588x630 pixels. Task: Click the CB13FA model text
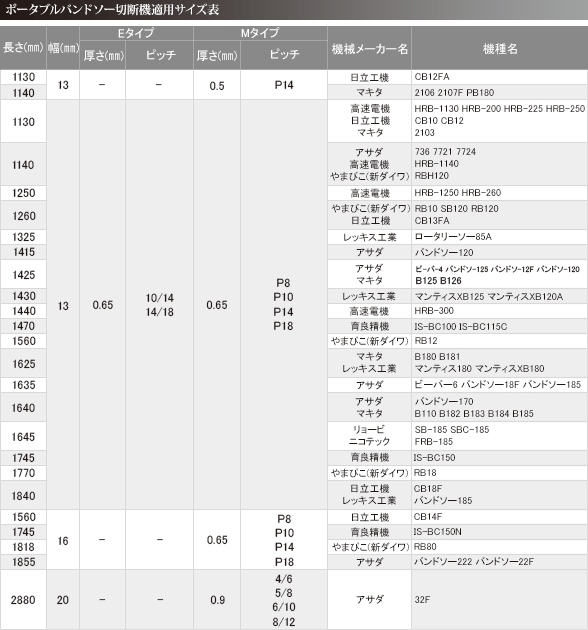pyautogui.click(x=432, y=221)
